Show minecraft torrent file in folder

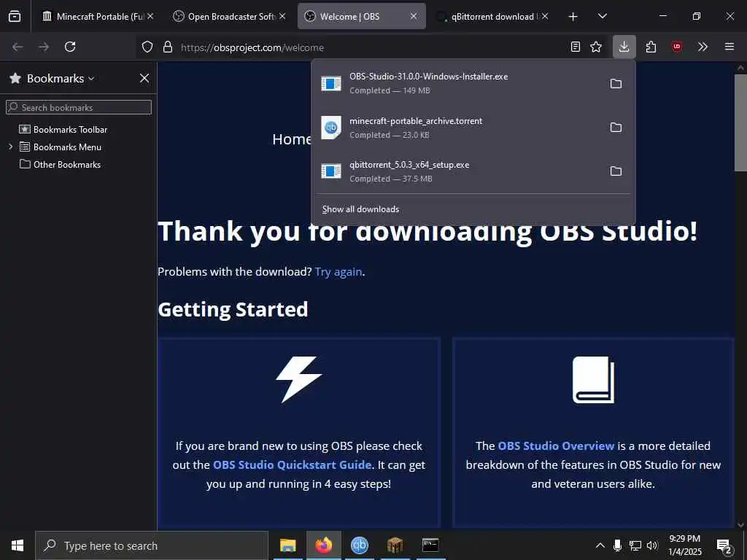pyautogui.click(x=616, y=128)
